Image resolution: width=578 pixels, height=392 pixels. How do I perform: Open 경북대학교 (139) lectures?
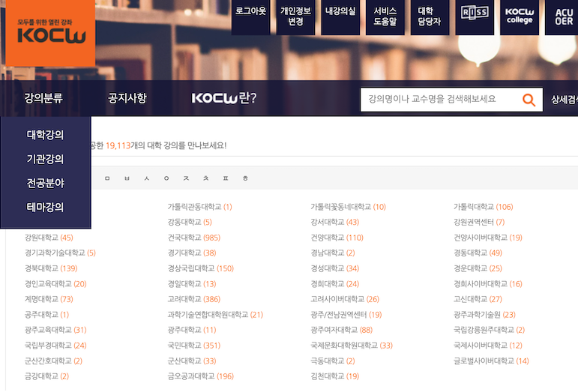(51, 268)
